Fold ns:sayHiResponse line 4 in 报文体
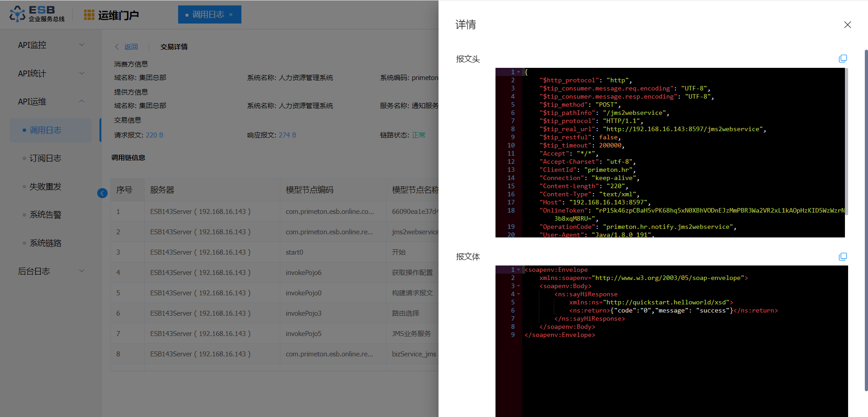Image resolution: width=868 pixels, height=417 pixels. coord(519,294)
